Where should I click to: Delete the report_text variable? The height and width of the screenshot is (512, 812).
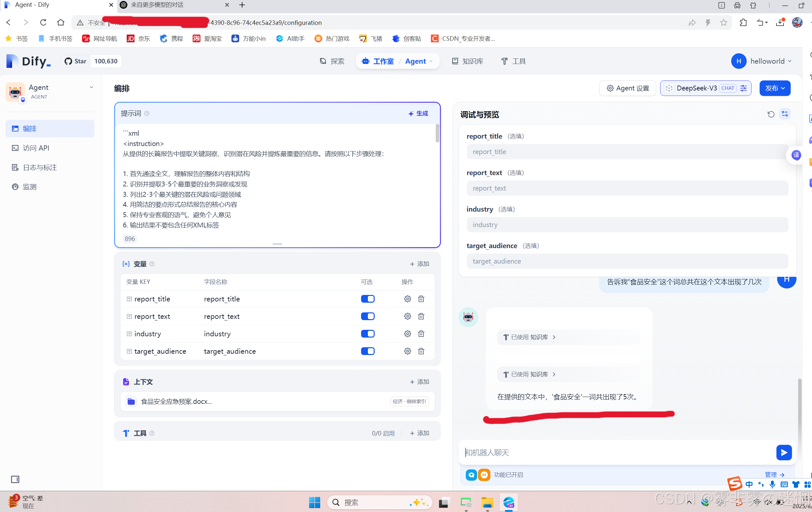(421, 316)
